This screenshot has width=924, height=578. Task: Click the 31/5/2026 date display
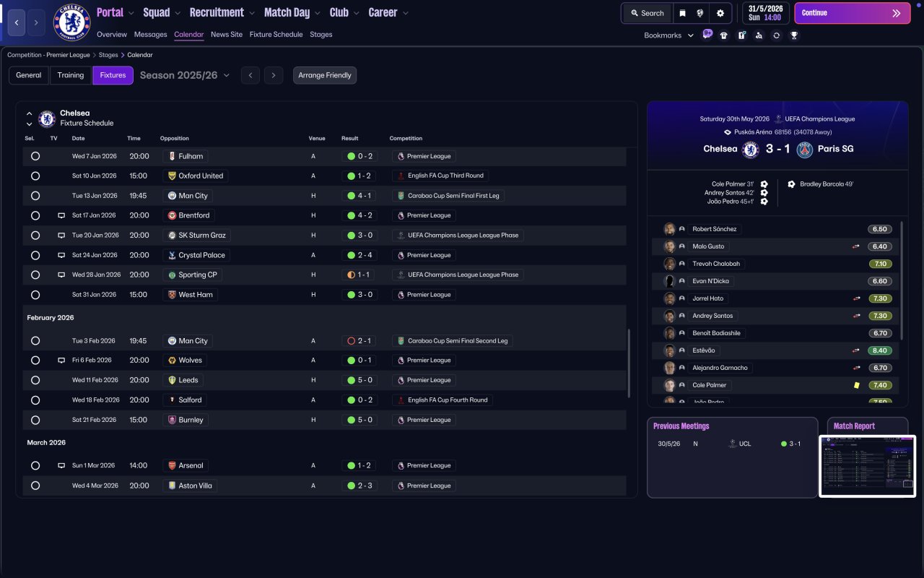(x=764, y=9)
